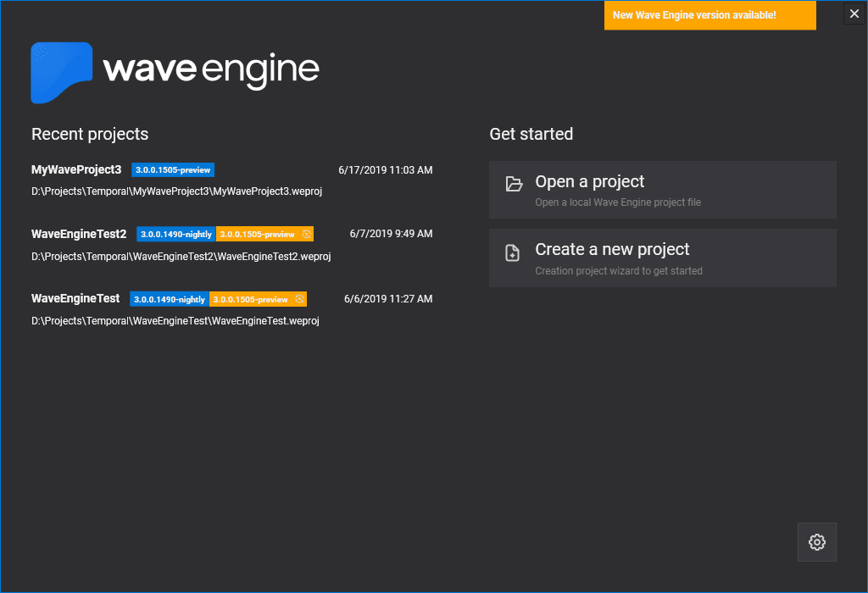Click the Recent projects heading
The image size is (868, 593).
pyautogui.click(x=90, y=135)
